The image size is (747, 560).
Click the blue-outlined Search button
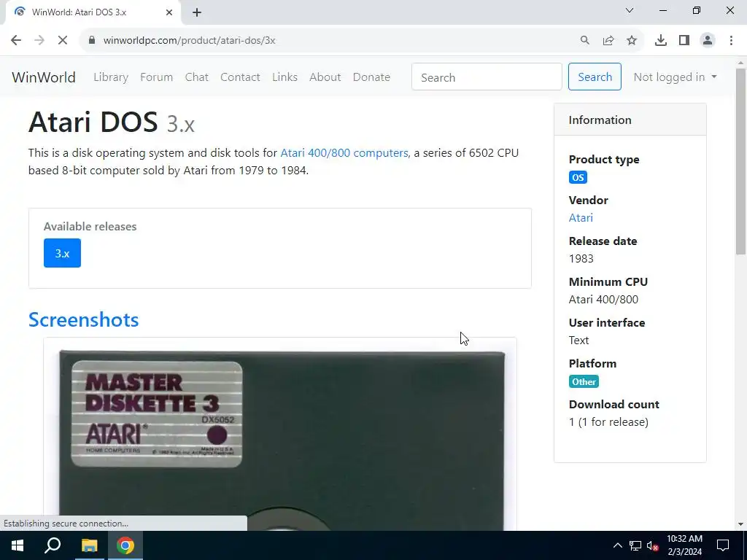(595, 77)
